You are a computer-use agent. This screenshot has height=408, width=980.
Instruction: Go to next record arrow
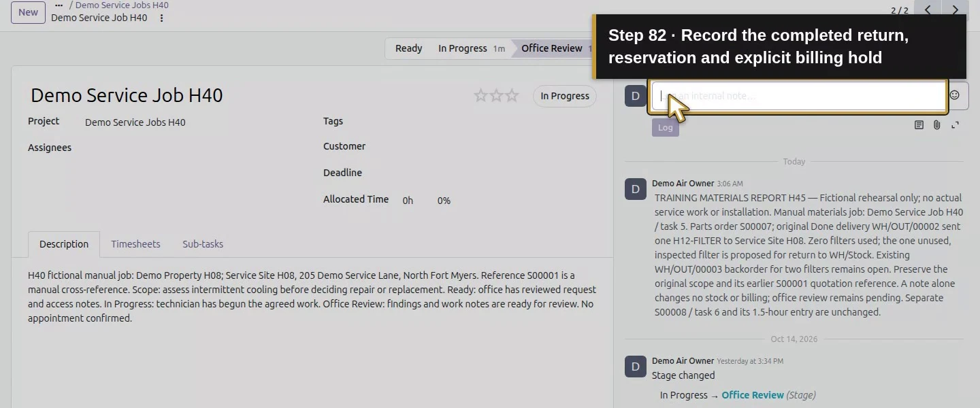(x=955, y=10)
